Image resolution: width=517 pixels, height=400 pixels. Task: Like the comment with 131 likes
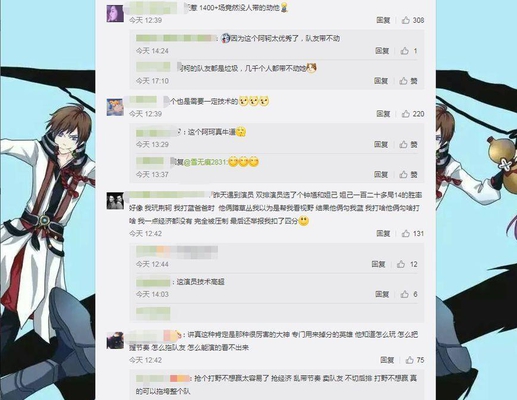(x=406, y=234)
